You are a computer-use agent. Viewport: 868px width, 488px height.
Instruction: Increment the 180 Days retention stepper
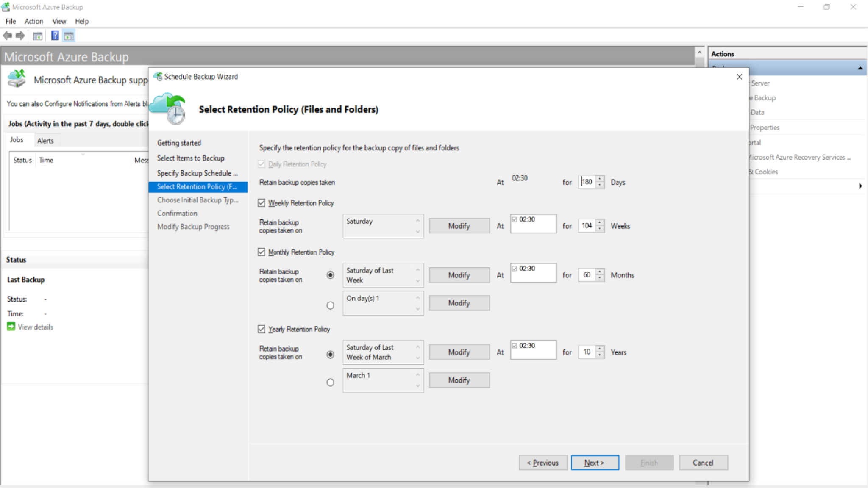[x=599, y=179]
